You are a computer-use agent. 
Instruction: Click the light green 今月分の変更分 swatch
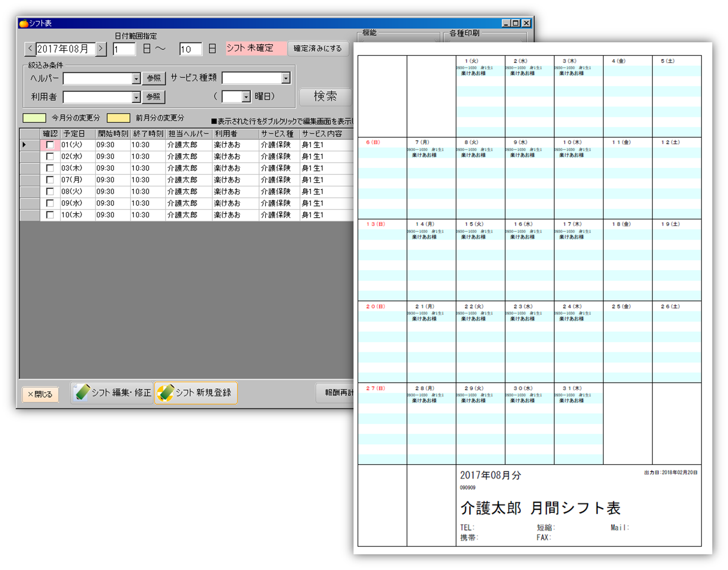(34, 118)
